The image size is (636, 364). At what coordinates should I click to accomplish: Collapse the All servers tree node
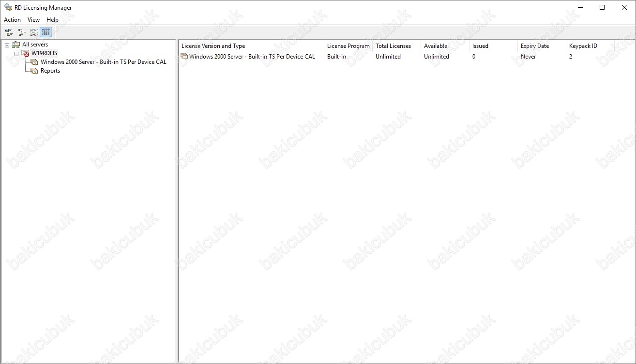7,45
